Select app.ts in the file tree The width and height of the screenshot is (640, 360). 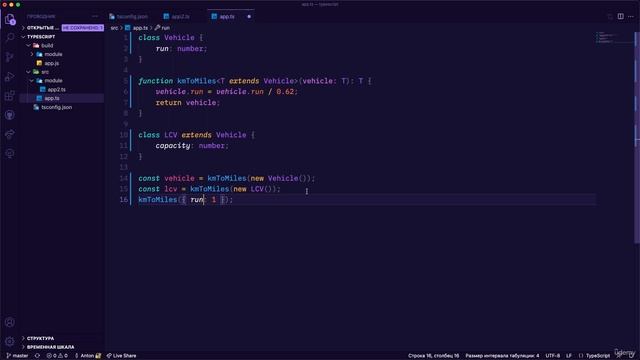(52, 98)
